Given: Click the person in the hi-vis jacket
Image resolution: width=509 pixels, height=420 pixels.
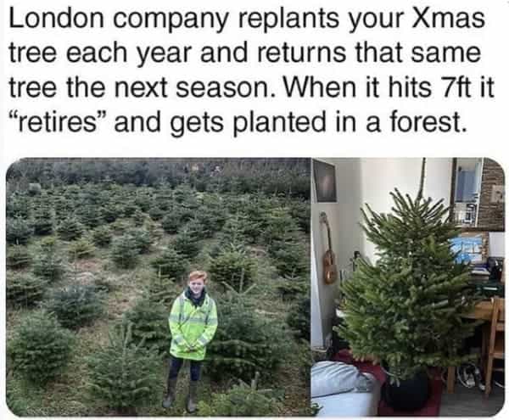Looking at the screenshot, I should [x=193, y=339].
